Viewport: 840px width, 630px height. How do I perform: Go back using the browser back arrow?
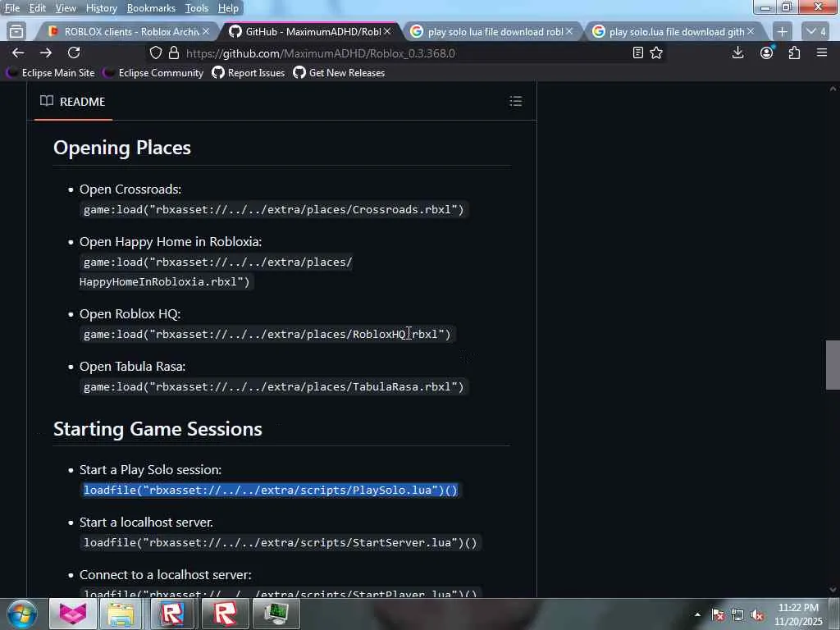pyautogui.click(x=18, y=52)
